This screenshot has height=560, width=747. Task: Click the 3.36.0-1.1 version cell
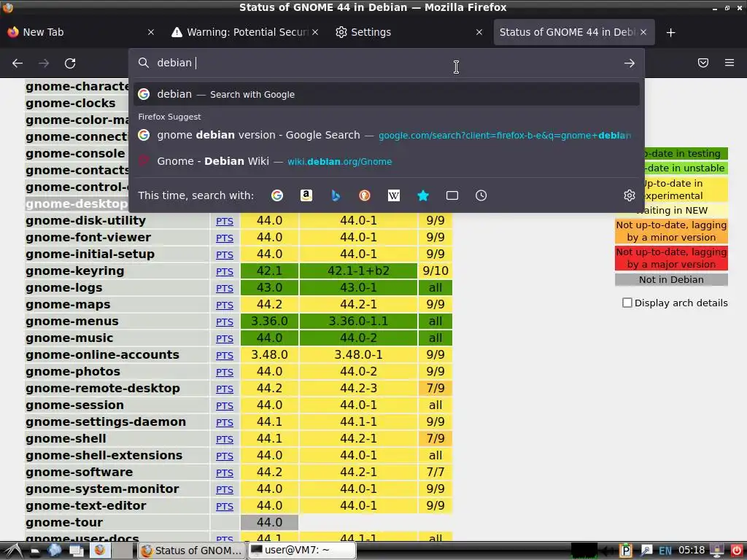[358, 321]
